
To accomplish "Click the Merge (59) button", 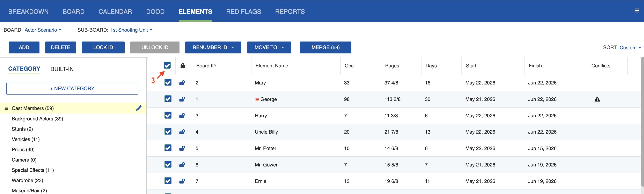I will pyautogui.click(x=325, y=47).
